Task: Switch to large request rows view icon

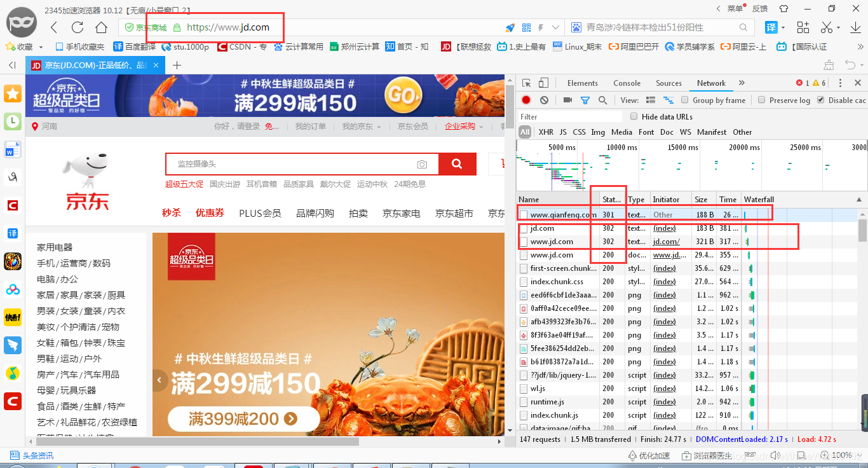Action: (x=650, y=100)
